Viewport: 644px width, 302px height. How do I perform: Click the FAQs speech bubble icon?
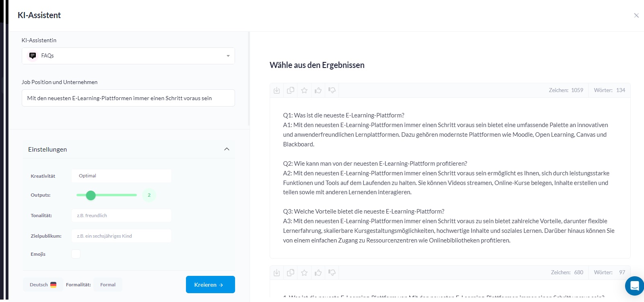[33, 55]
